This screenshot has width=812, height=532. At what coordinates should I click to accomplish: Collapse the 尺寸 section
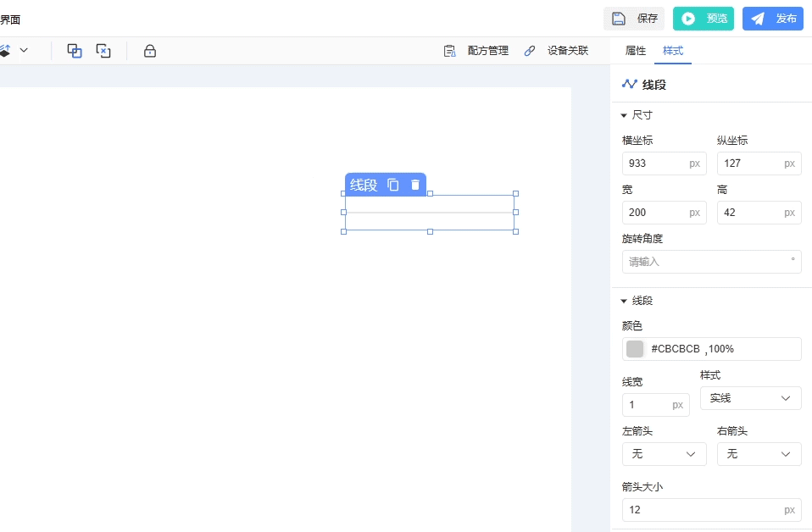625,115
